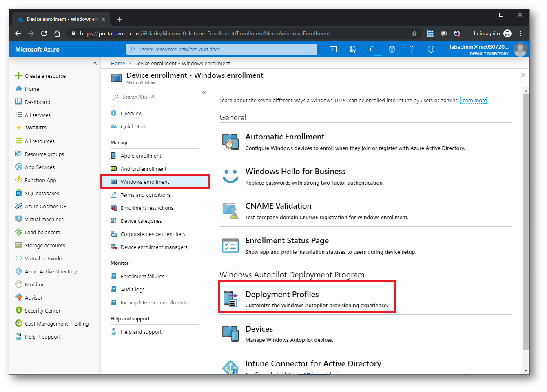Open Help + support in sidebar
Viewport: 547px width, 392px height.
click(38, 337)
